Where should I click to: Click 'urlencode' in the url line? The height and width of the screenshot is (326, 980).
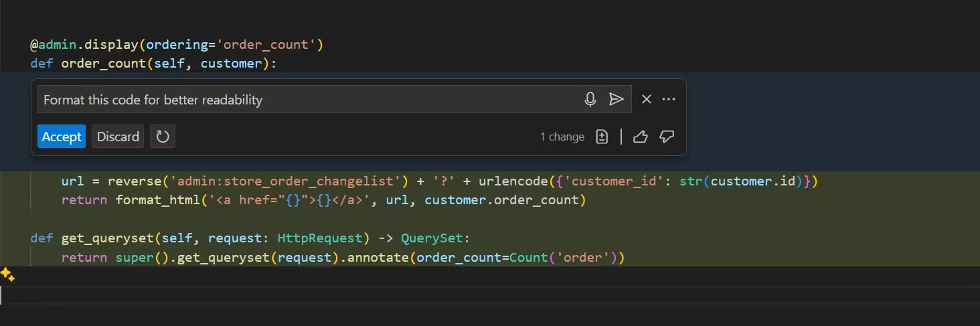513,181
